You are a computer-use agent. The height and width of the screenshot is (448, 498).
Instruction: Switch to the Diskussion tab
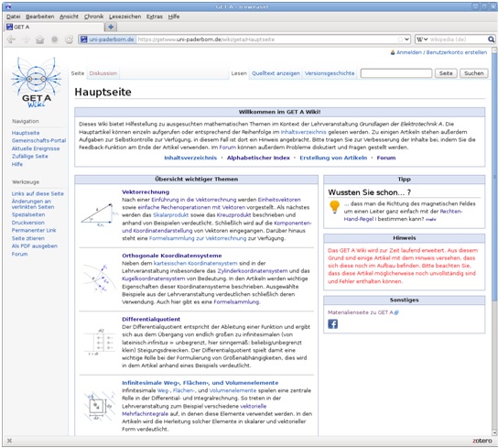coord(103,73)
